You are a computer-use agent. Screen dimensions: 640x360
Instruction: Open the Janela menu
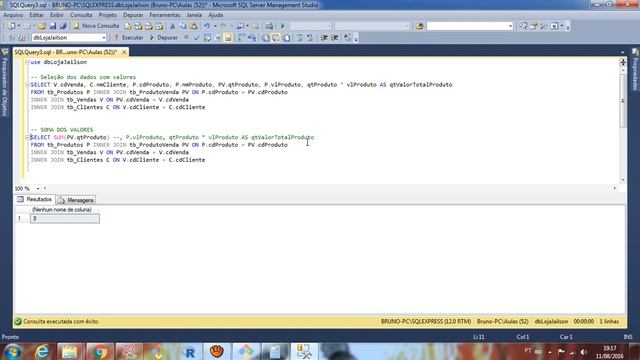pos(194,15)
